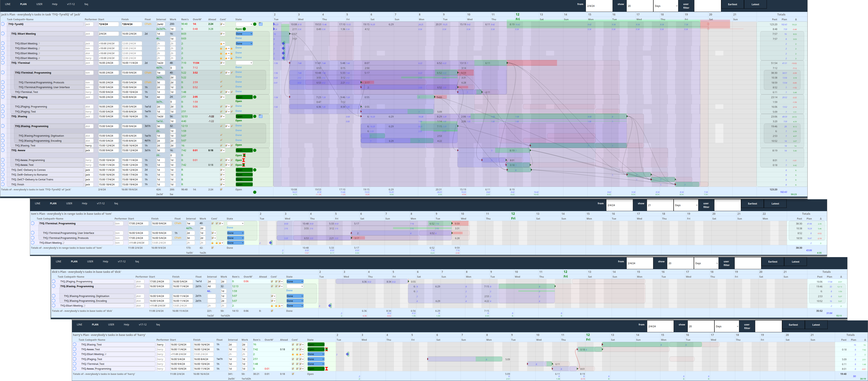Select the radio circle for harry's TYQ.3Faxing. Test row

coord(75,344)
